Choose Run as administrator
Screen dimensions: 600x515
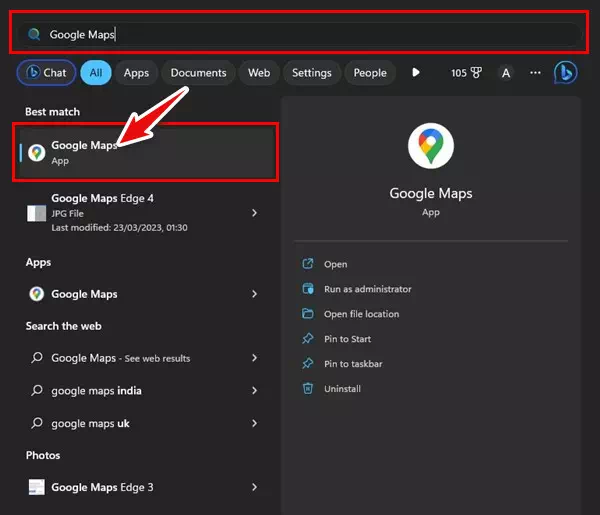click(368, 289)
